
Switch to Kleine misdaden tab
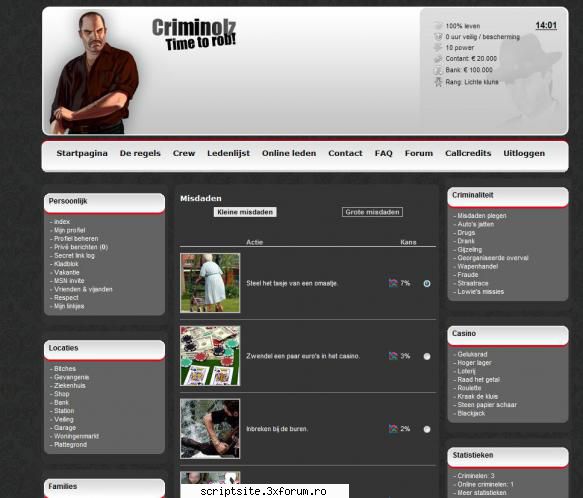245,212
